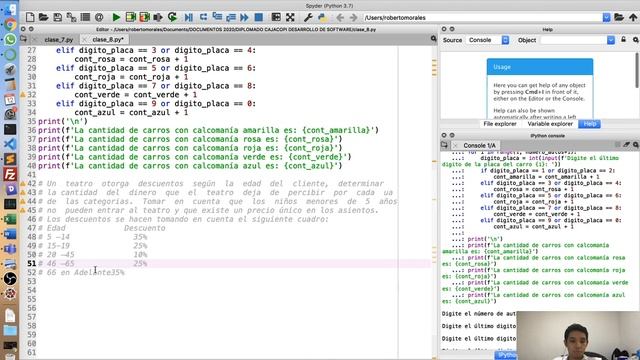Debug step over current line

203,17
